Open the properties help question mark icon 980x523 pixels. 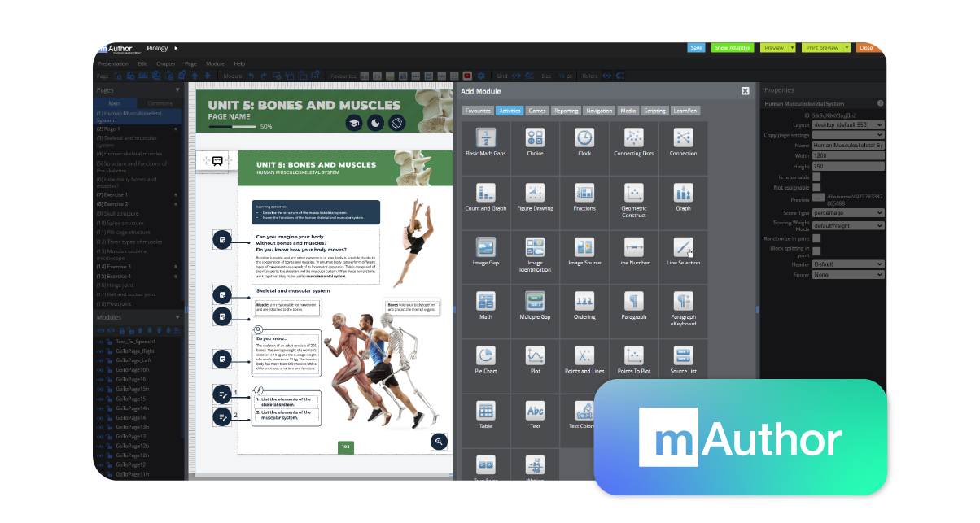[x=880, y=103]
